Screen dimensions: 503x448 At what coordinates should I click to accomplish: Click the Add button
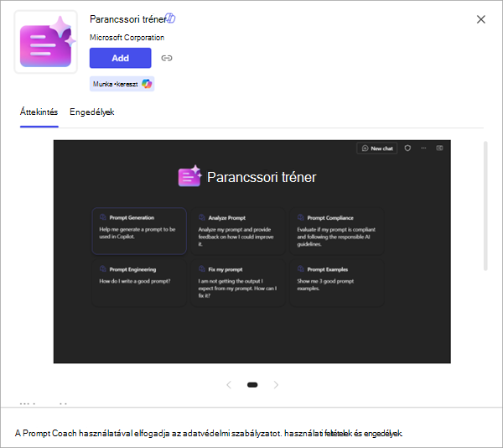pos(120,58)
